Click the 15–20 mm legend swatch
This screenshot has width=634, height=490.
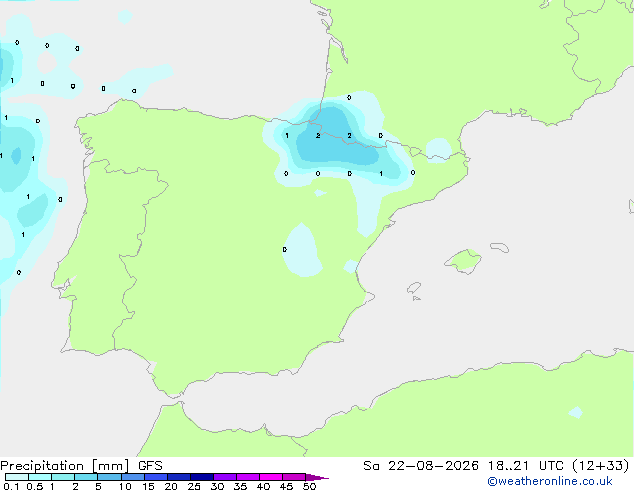click(155, 477)
